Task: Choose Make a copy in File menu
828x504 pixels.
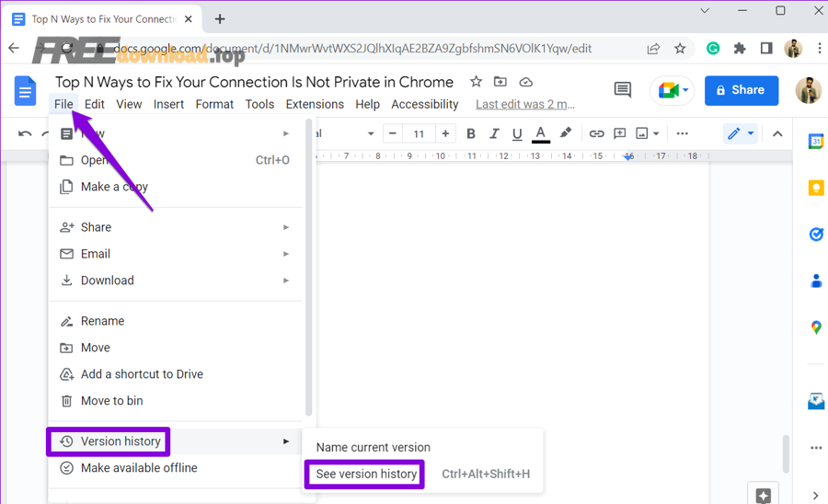Action: [177, 187]
